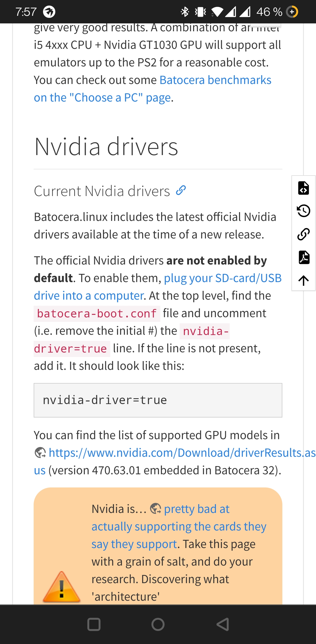
Task: Open the nvidia.com driverResults URL link
Action: (x=175, y=461)
